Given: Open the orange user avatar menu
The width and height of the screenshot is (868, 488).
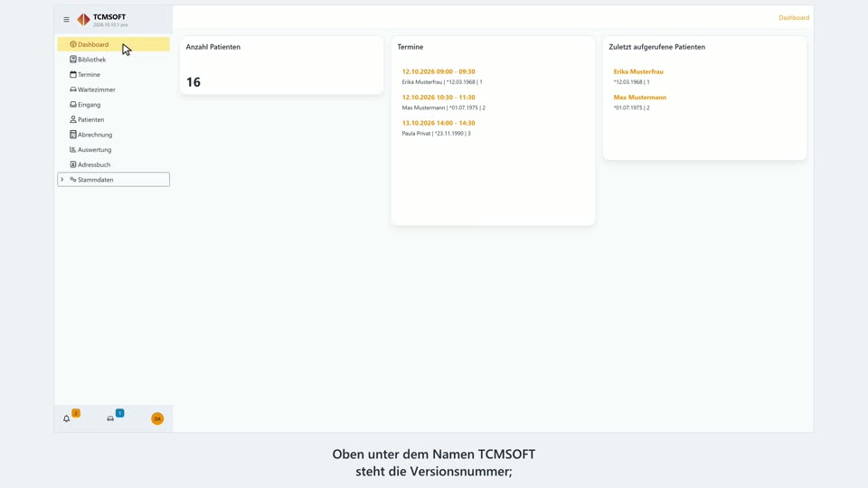Looking at the screenshot, I should 157,418.
